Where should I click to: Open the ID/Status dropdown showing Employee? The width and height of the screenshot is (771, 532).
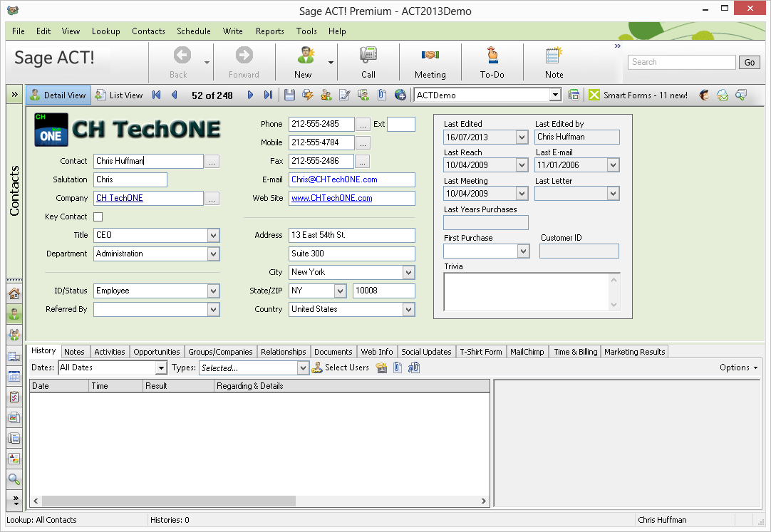click(x=213, y=291)
